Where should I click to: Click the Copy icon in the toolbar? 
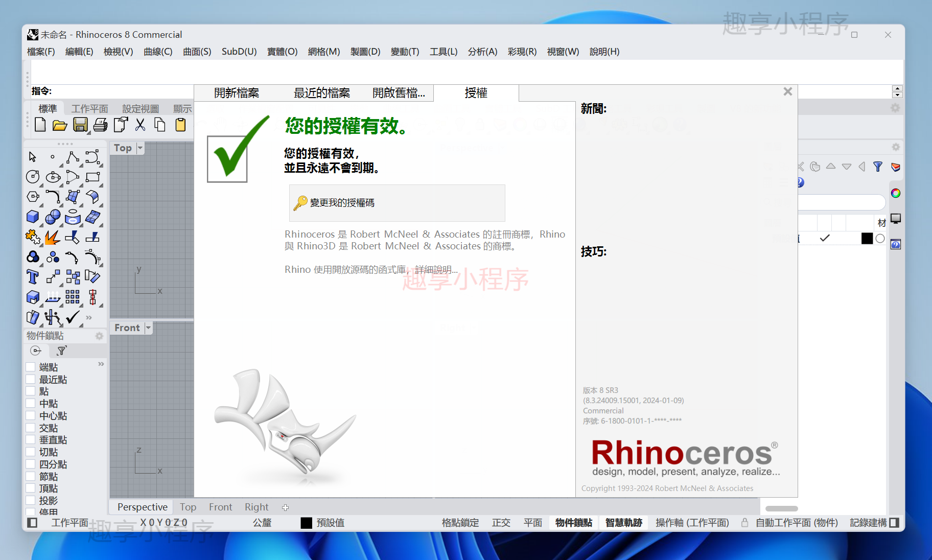tap(160, 125)
